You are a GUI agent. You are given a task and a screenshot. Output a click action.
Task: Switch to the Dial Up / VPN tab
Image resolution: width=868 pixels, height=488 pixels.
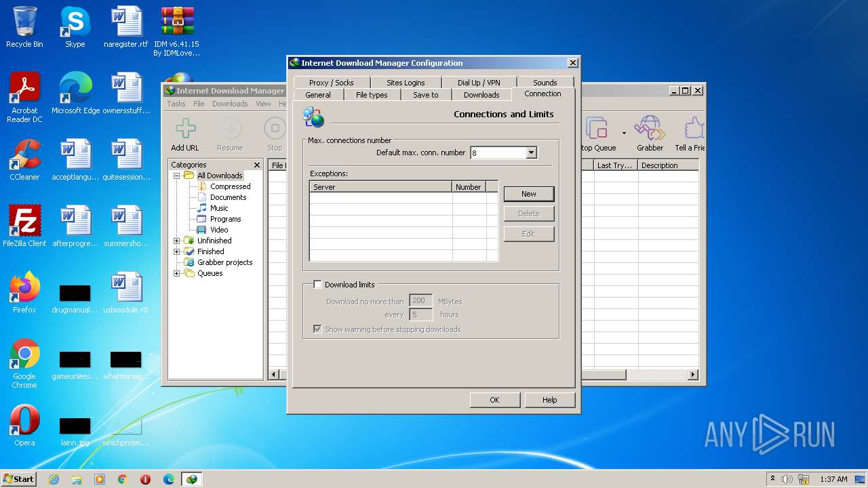point(479,83)
